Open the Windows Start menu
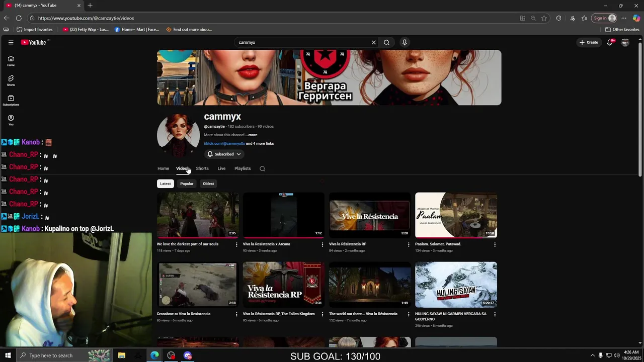 (8, 355)
